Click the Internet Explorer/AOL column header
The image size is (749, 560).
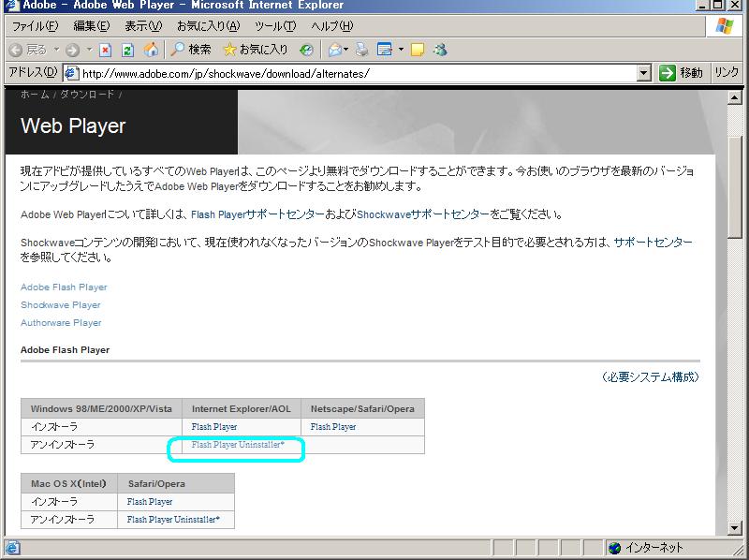[242, 409]
